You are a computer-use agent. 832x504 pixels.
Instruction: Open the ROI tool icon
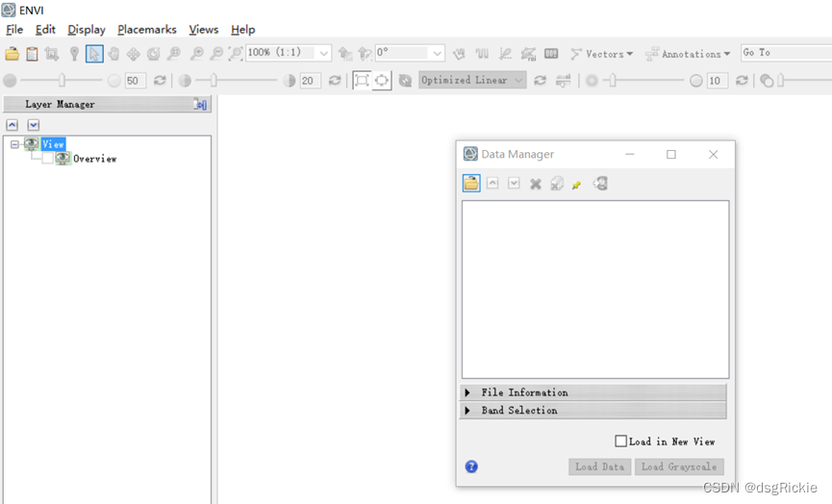point(528,54)
